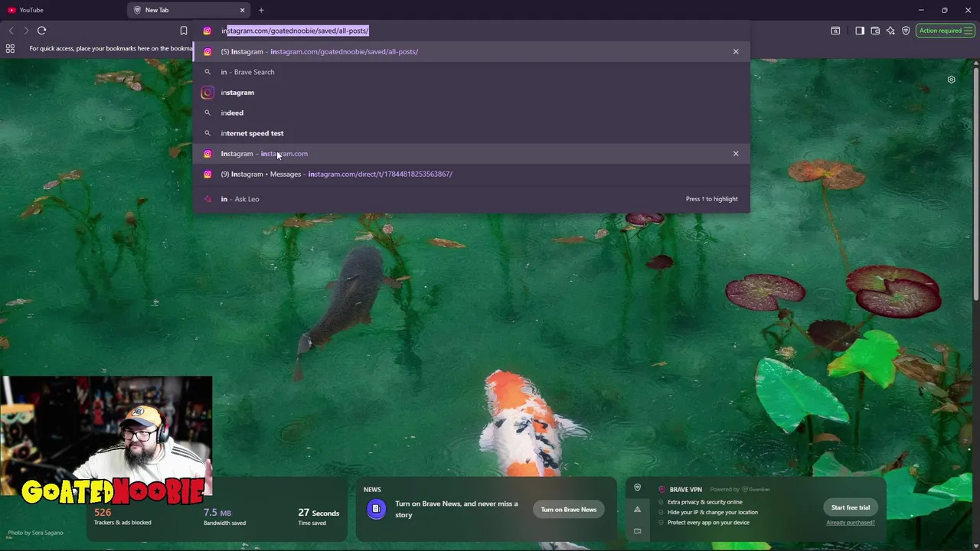
Task: Click the 7.5 MB bandwidth saved stat
Action: 224,517
